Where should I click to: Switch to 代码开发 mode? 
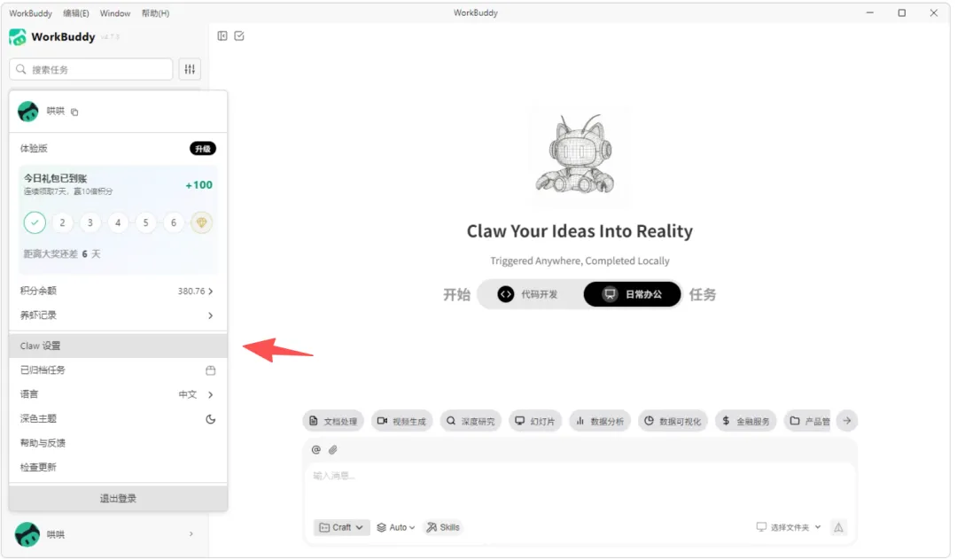click(528, 295)
